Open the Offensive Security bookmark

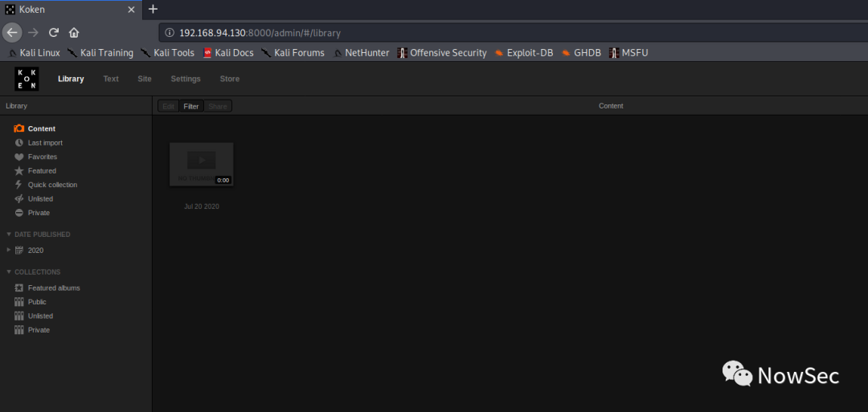(x=442, y=53)
